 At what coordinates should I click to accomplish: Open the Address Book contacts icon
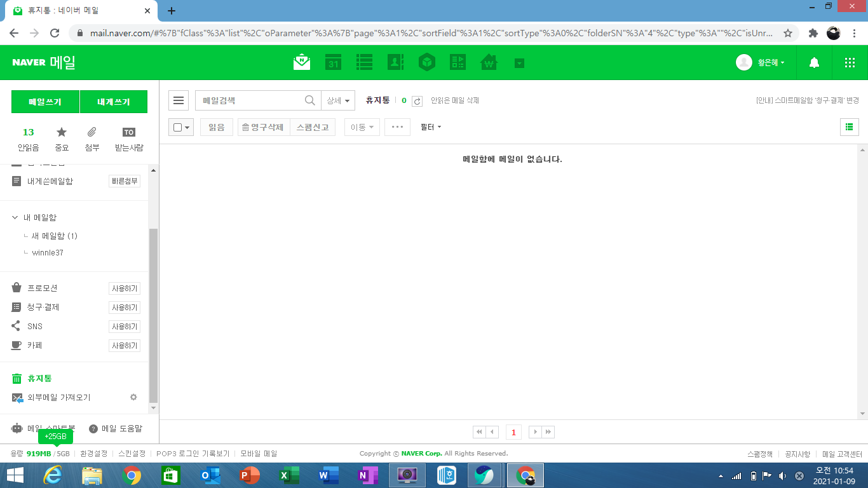[395, 62]
